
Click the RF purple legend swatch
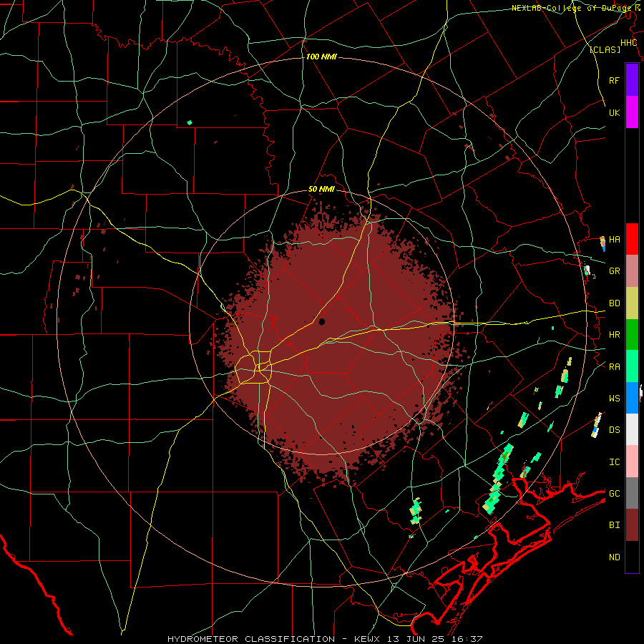click(632, 79)
